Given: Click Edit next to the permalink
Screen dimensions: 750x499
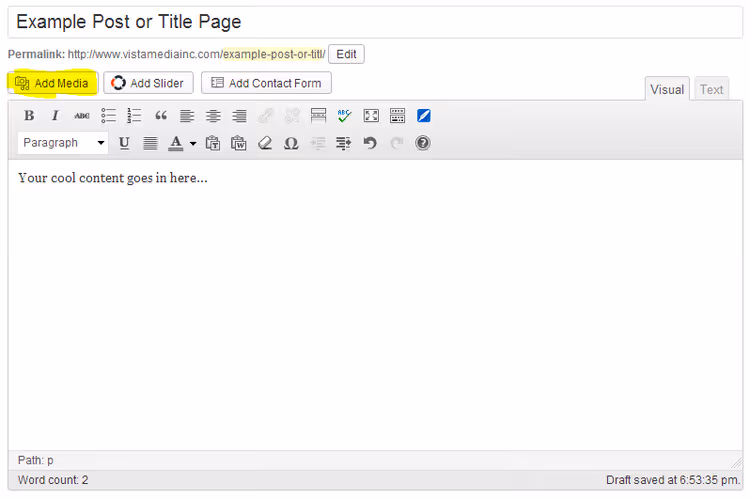Looking at the screenshot, I should tap(346, 54).
